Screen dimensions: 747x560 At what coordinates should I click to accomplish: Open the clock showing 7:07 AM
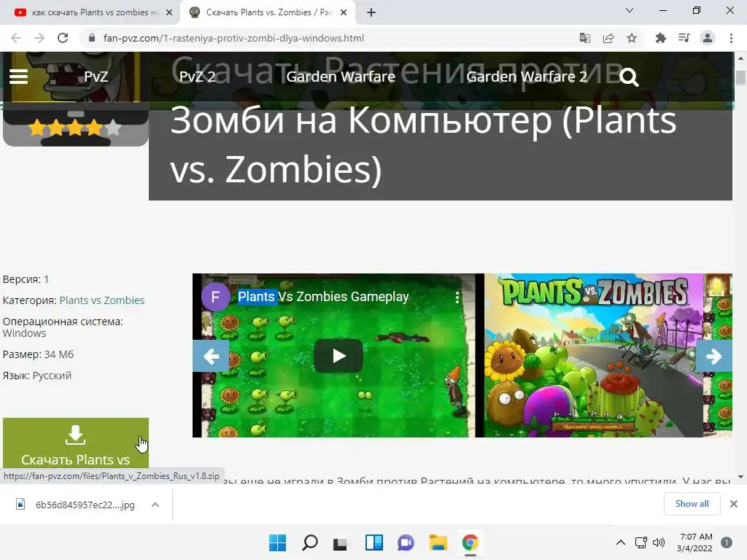coord(694,542)
